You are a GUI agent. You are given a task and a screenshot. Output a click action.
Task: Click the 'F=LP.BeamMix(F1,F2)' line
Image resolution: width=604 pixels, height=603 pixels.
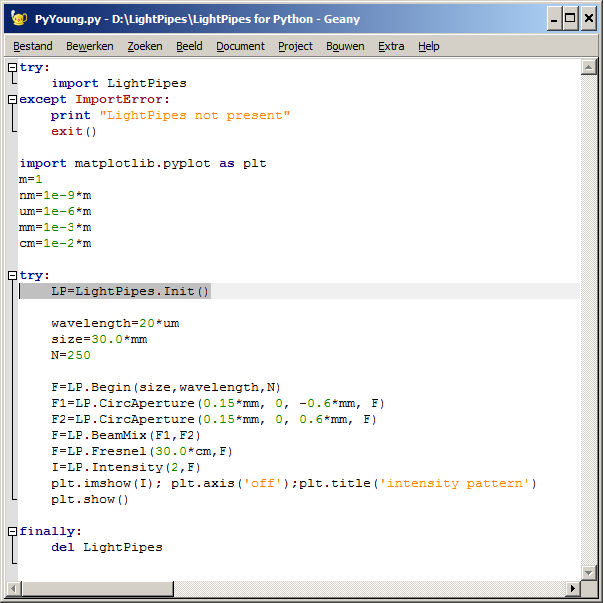click(126, 435)
